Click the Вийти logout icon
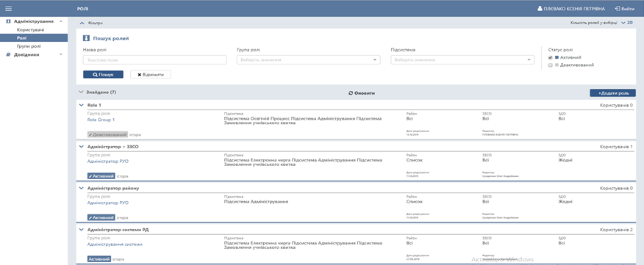The image size is (644, 265). (617, 9)
